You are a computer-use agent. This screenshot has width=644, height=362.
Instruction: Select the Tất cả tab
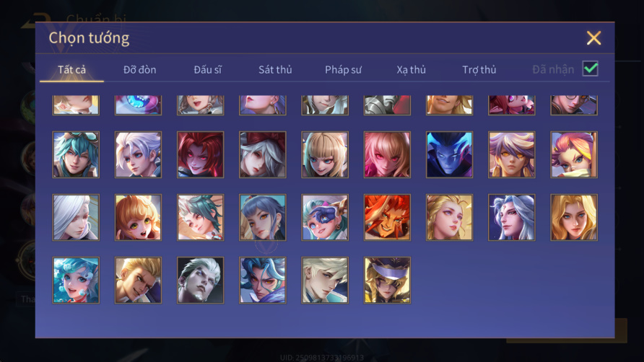72,70
